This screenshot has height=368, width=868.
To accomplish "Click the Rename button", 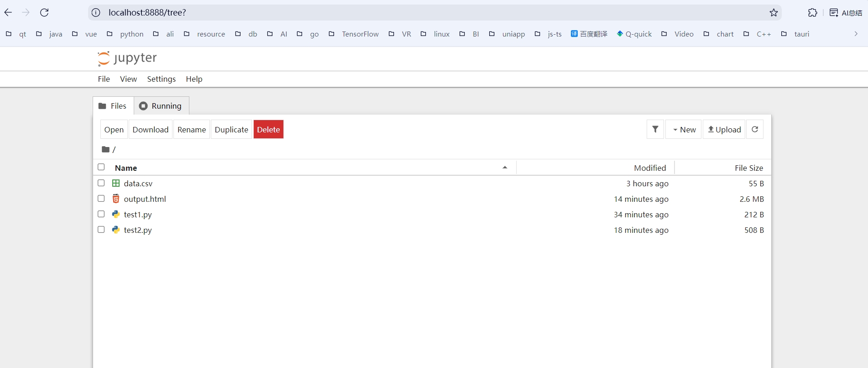I will pos(192,129).
